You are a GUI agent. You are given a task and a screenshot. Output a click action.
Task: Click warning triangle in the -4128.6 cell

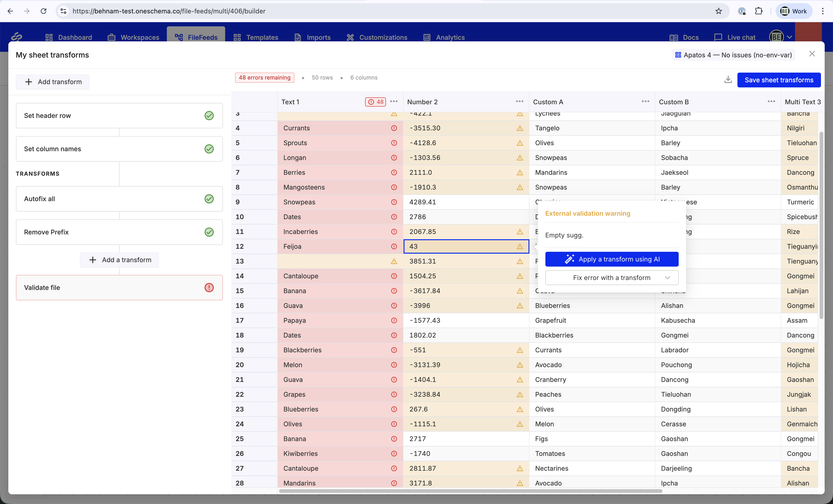coord(520,143)
